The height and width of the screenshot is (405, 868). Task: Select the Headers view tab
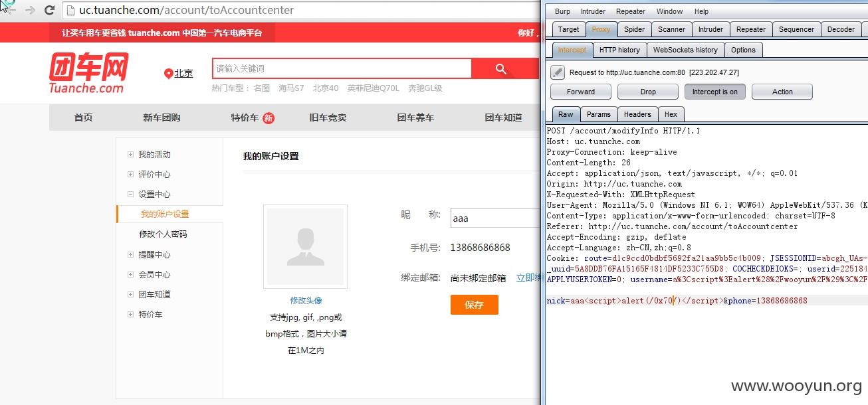tap(637, 114)
